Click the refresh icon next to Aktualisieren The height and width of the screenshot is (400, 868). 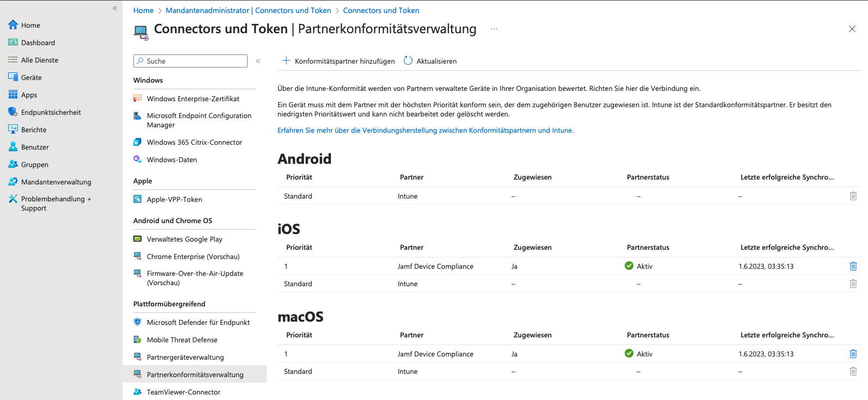tap(408, 61)
